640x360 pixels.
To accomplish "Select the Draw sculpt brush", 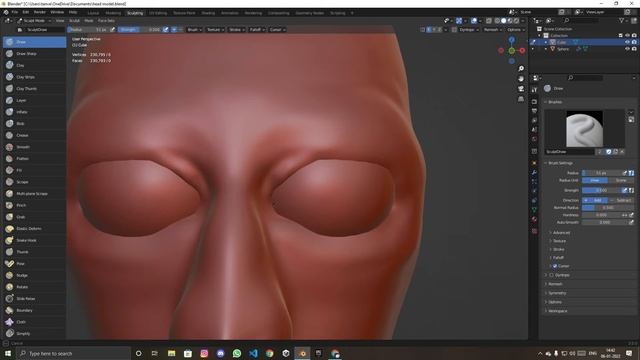I will [x=34, y=42].
